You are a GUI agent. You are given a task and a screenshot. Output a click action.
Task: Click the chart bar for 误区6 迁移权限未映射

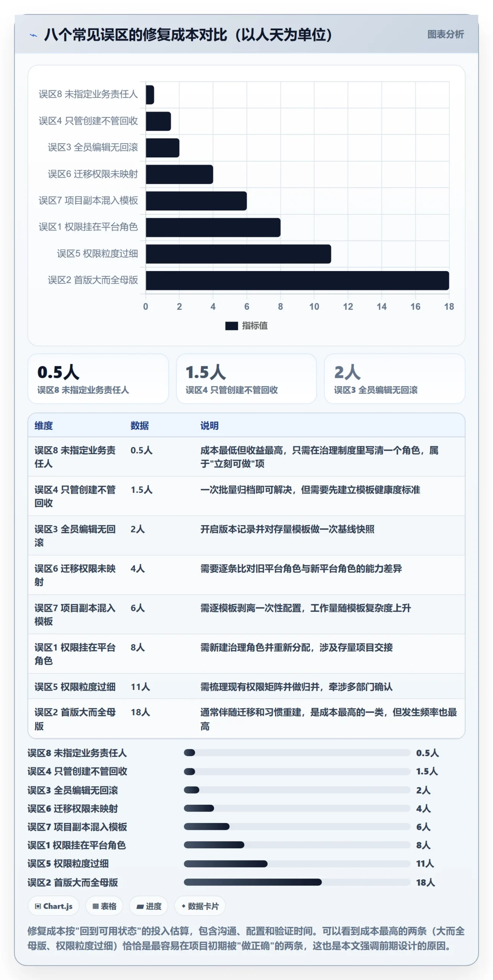point(179,175)
